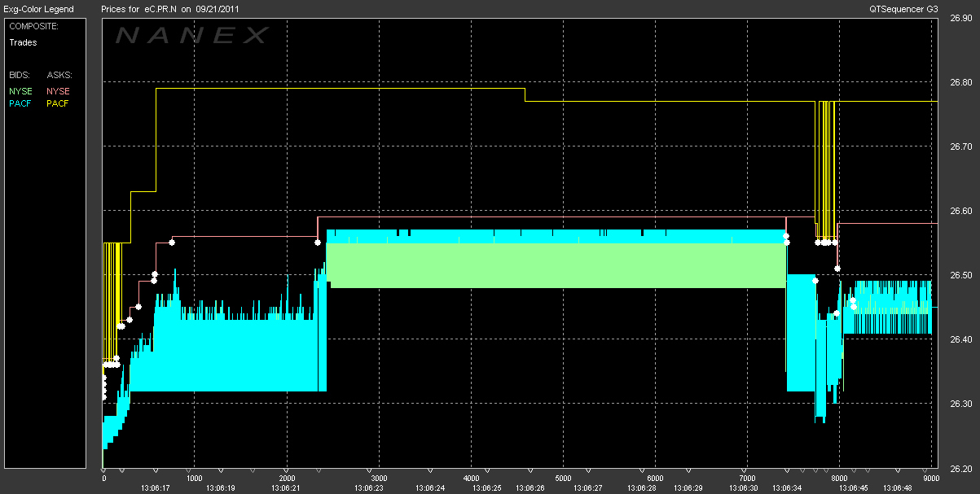This screenshot has height=494, width=980.
Task: Click the 13:06:45 time label
Action: pos(853,487)
